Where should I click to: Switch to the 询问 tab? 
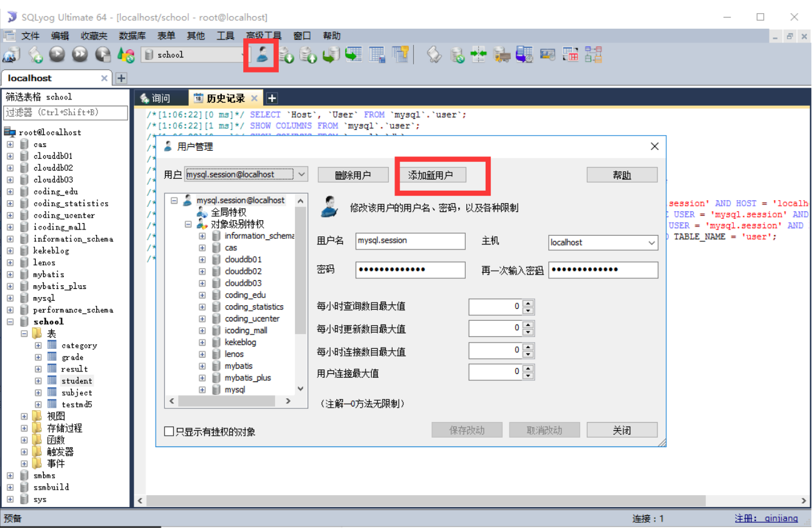(161, 98)
